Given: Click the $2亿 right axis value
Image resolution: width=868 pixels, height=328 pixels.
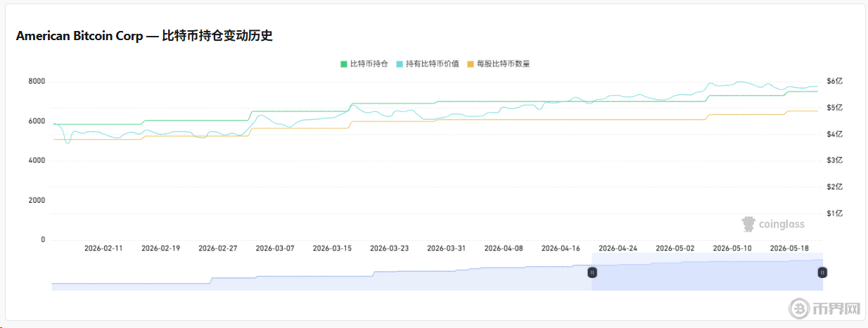Looking at the screenshot, I should pyautogui.click(x=834, y=187).
